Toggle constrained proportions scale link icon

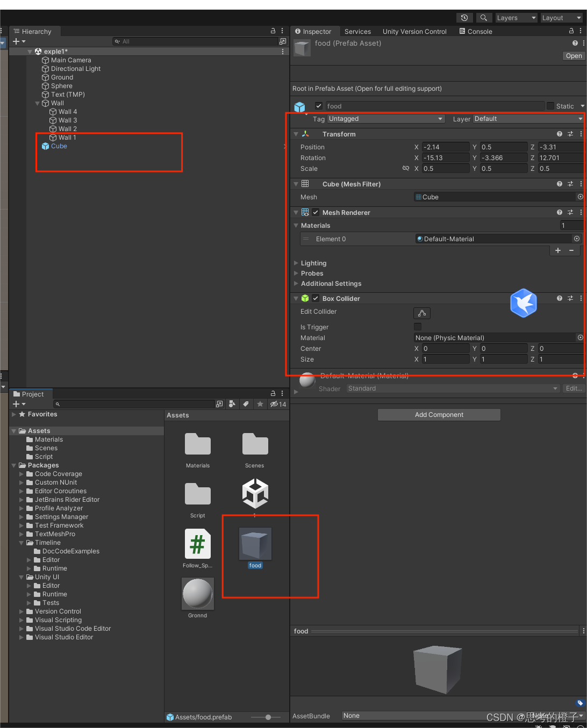(406, 169)
